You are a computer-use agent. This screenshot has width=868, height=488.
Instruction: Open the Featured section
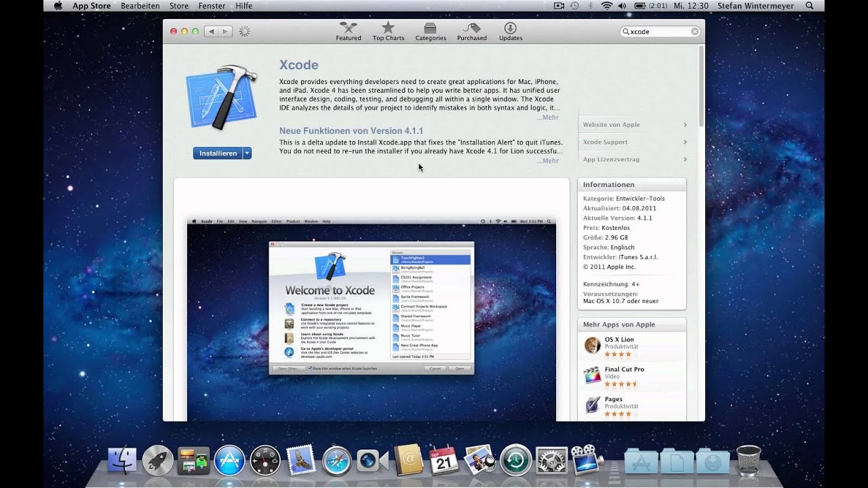348,31
